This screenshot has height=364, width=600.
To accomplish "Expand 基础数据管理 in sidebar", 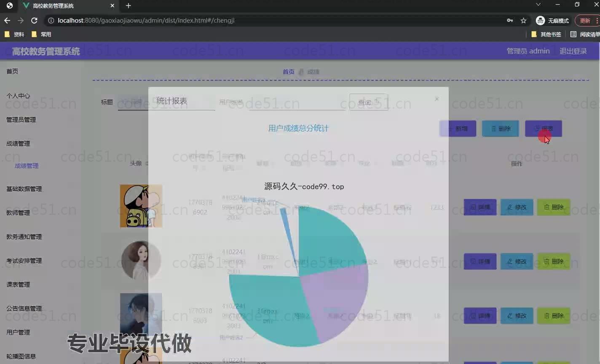I will point(24,189).
